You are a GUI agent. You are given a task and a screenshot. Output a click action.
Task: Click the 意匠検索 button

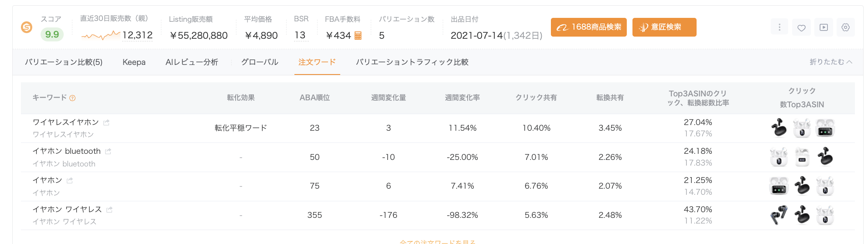point(664,27)
